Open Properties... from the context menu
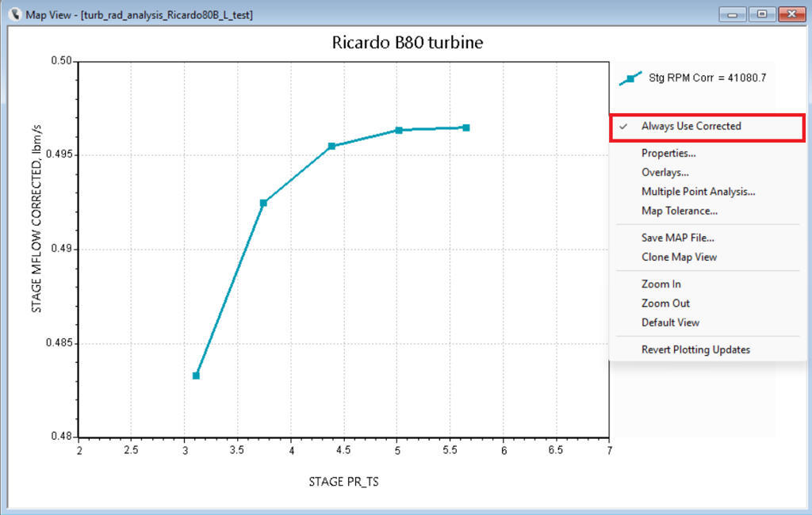The height and width of the screenshot is (515, 812). (x=668, y=154)
